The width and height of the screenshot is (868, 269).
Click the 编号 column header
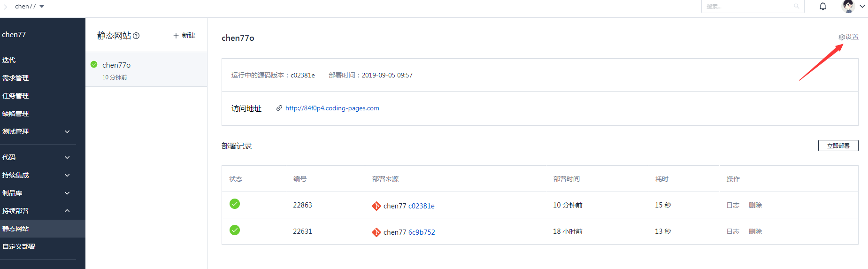(x=300, y=179)
